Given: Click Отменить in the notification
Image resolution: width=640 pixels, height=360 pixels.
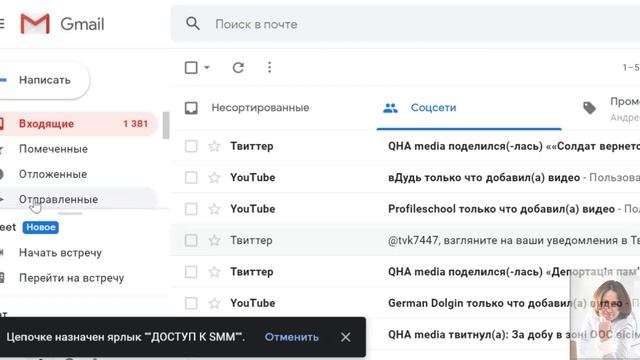Looking at the screenshot, I should (291, 337).
